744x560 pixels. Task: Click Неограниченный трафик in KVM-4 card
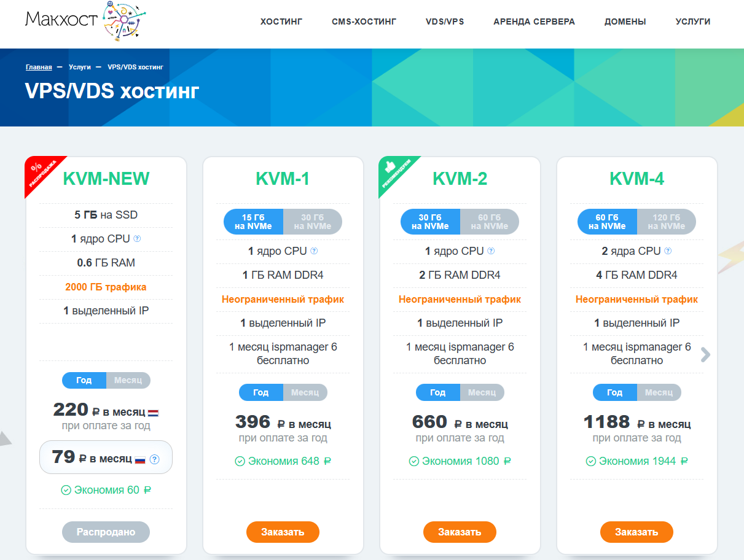tap(636, 299)
